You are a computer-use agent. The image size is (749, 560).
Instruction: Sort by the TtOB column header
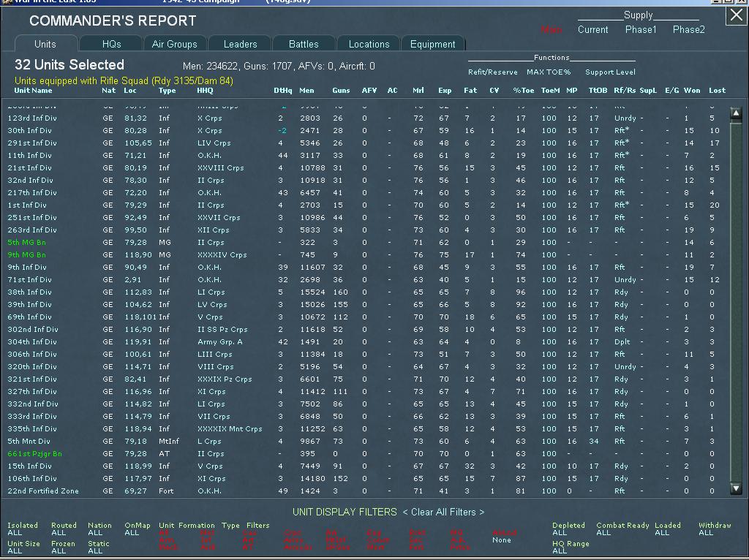598,90
